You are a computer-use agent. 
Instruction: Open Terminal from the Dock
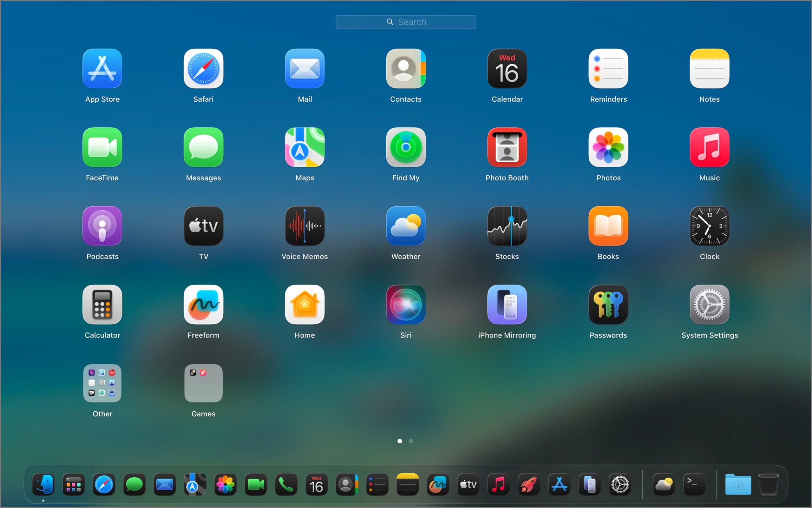(x=694, y=485)
